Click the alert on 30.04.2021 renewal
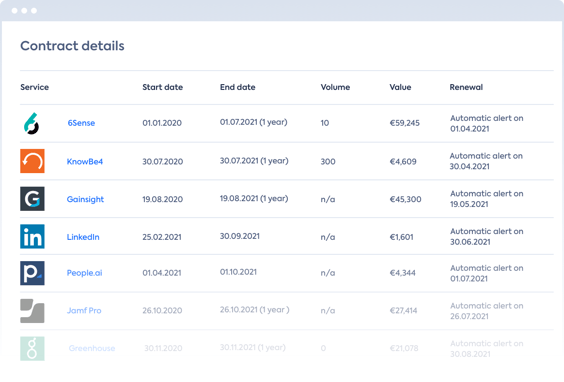 coord(486,161)
